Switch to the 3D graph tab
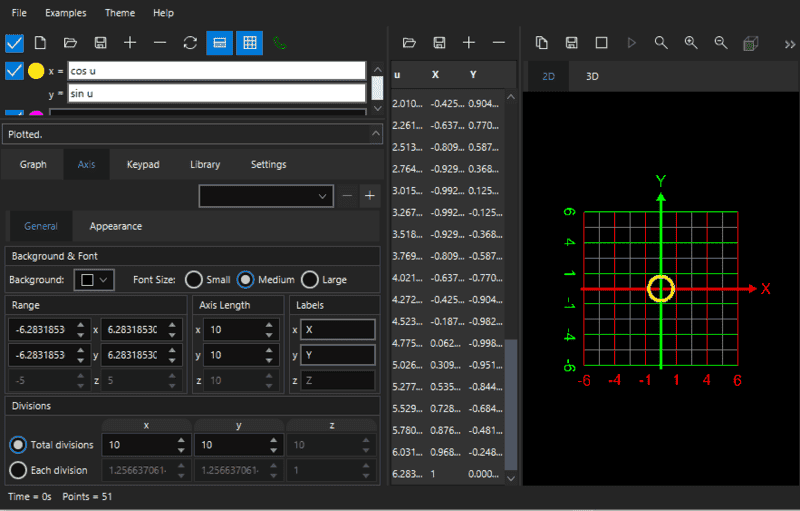 click(x=592, y=76)
